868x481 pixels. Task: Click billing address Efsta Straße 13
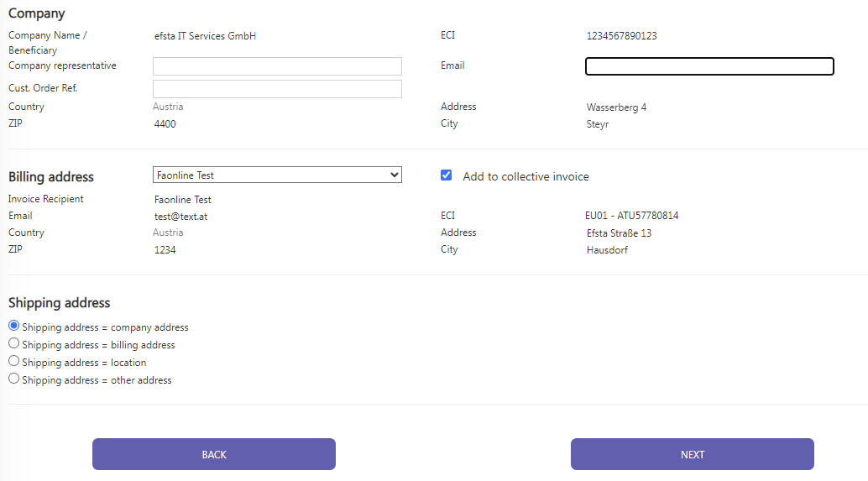point(619,233)
